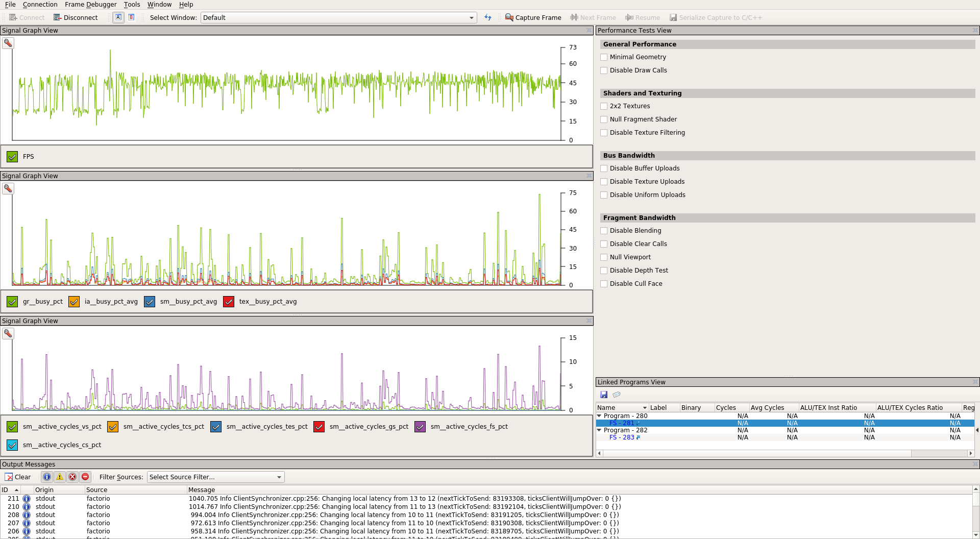Sort messages by ID column header
980x539 pixels.
tap(10, 489)
